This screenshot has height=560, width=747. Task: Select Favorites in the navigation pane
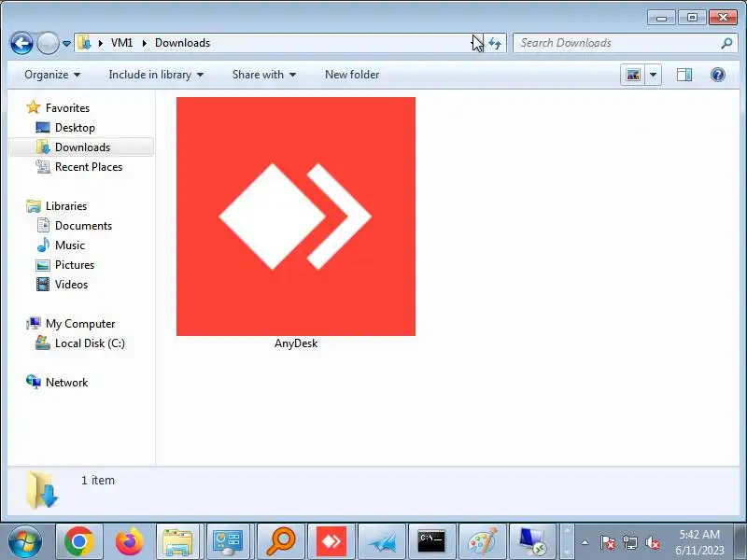pos(67,108)
